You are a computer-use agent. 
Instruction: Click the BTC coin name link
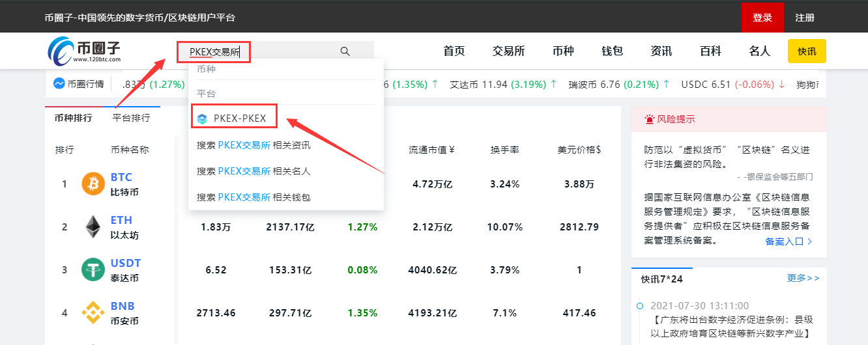[x=121, y=177]
